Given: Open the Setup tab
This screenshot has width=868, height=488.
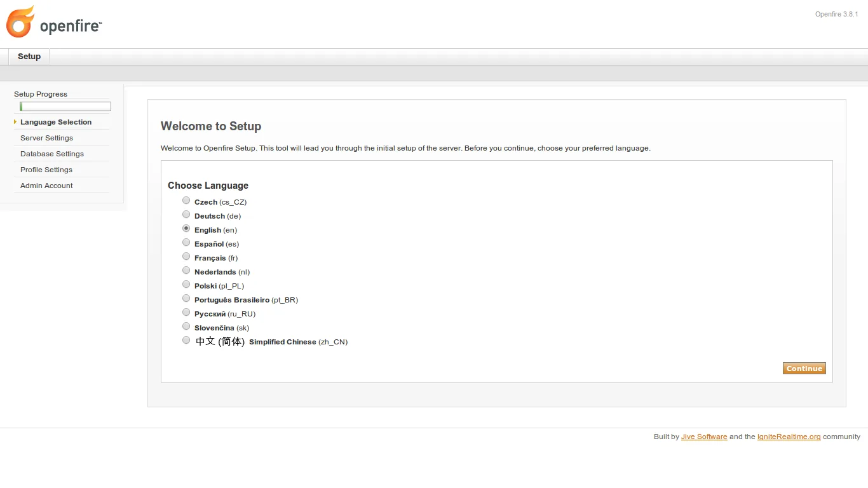Looking at the screenshot, I should (x=29, y=57).
